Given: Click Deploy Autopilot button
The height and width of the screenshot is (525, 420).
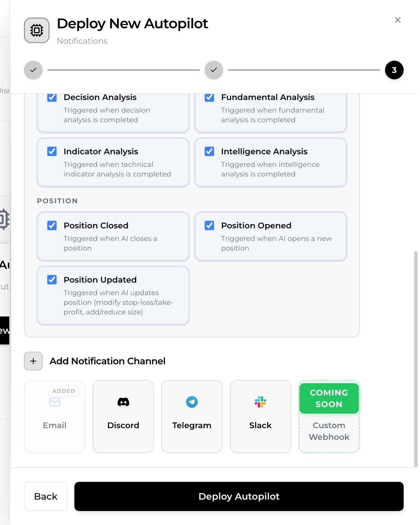Looking at the screenshot, I should [239, 496].
